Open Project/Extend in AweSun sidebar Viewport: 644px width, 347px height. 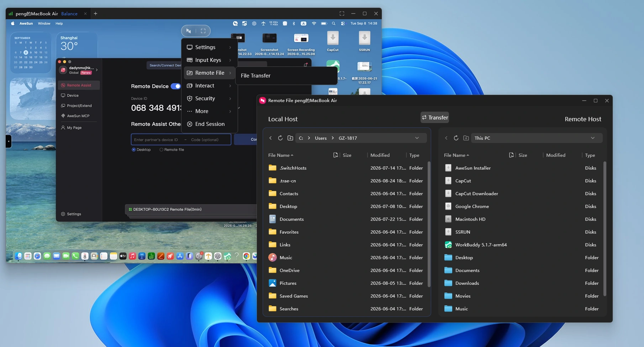pyautogui.click(x=79, y=106)
